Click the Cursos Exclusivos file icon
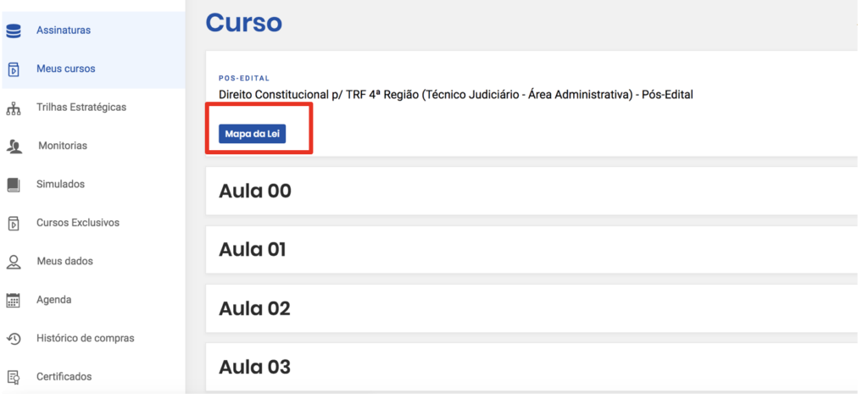 point(14,223)
